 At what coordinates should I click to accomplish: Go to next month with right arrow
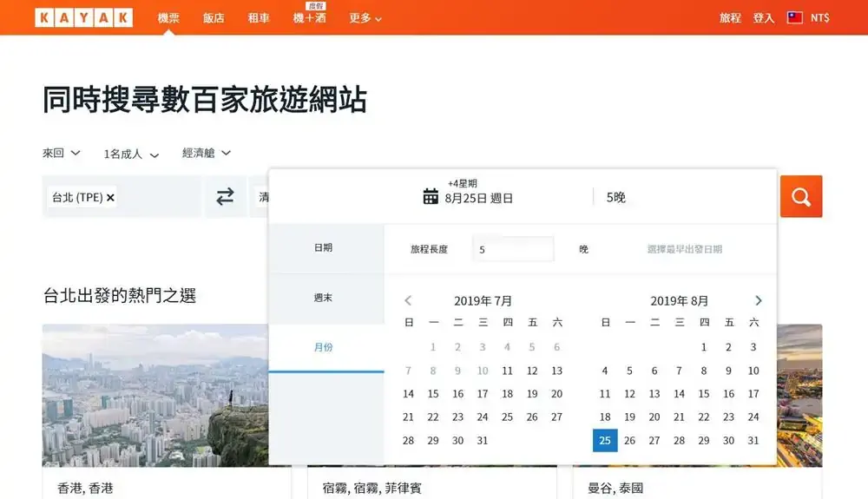759,300
